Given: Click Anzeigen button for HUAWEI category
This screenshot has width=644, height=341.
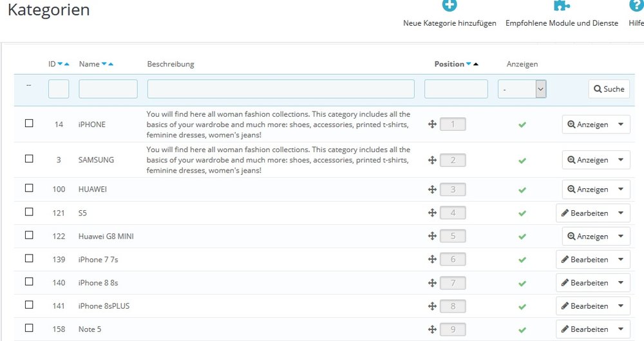Looking at the screenshot, I should click(x=588, y=190).
